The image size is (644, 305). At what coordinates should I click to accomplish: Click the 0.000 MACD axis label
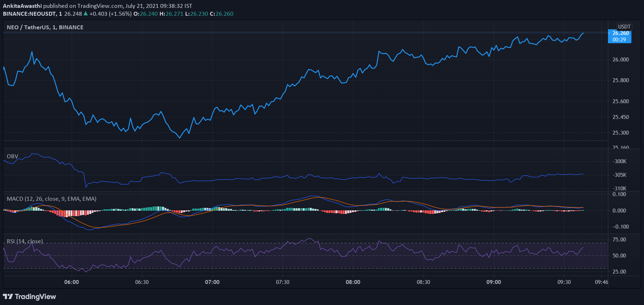[x=619, y=211]
